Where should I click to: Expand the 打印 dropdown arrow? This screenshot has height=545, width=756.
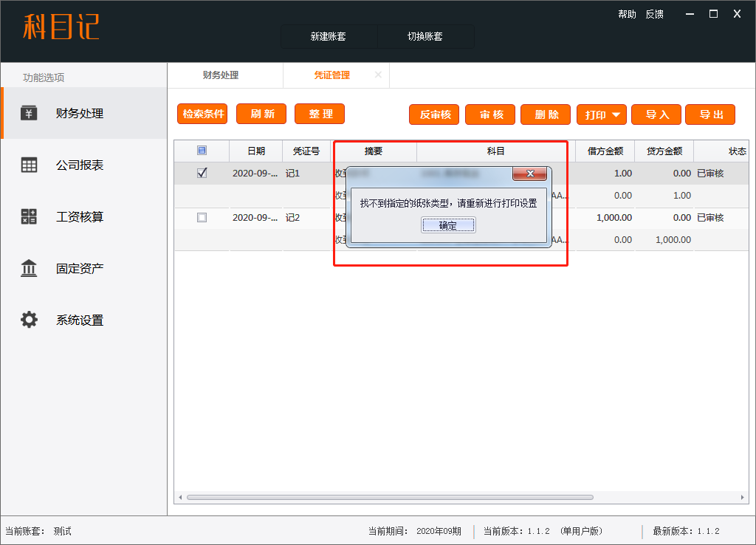616,114
